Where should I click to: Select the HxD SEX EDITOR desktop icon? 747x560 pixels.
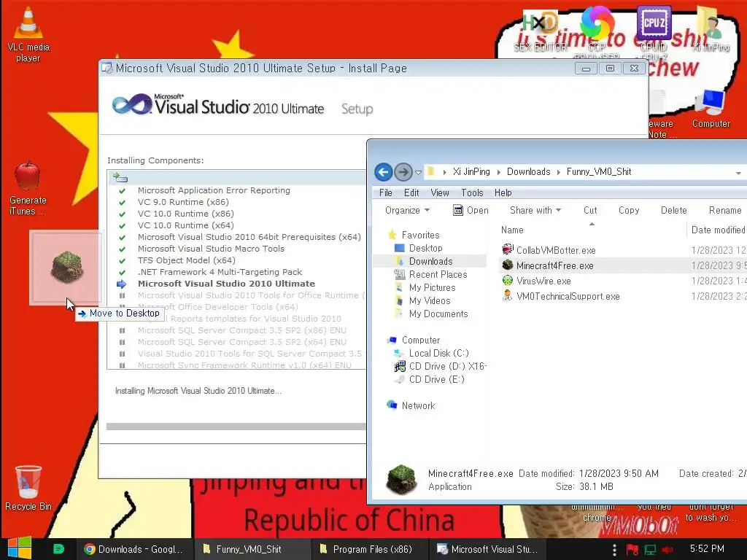(541, 30)
